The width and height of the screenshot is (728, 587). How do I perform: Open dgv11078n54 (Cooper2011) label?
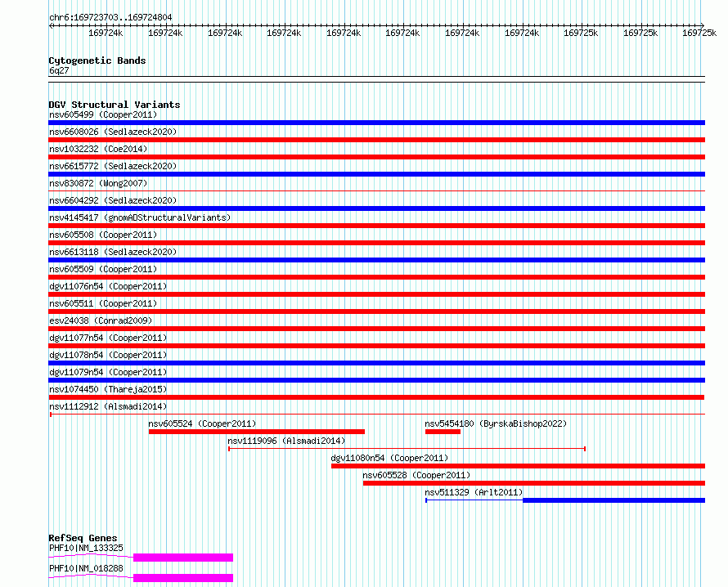[108, 355]
